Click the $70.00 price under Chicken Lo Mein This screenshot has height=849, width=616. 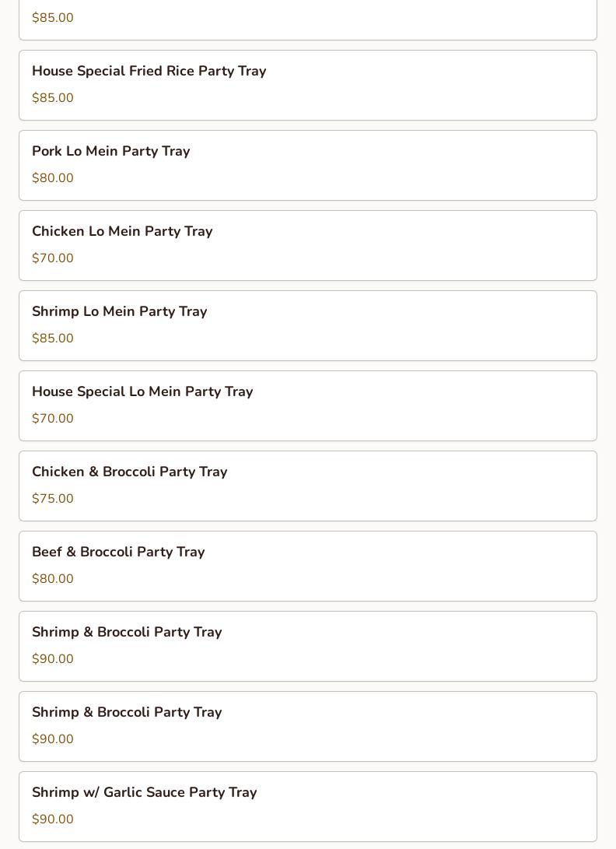53,258
